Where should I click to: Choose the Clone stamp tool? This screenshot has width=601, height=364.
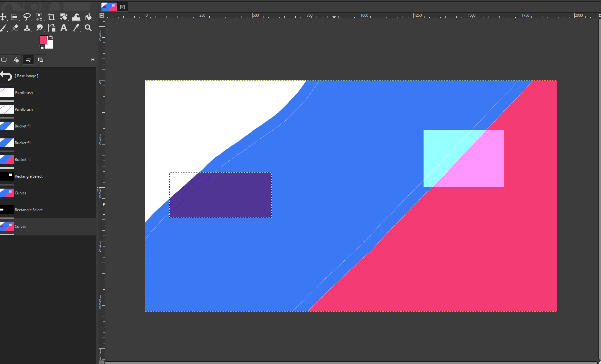(x=27, y=28)
